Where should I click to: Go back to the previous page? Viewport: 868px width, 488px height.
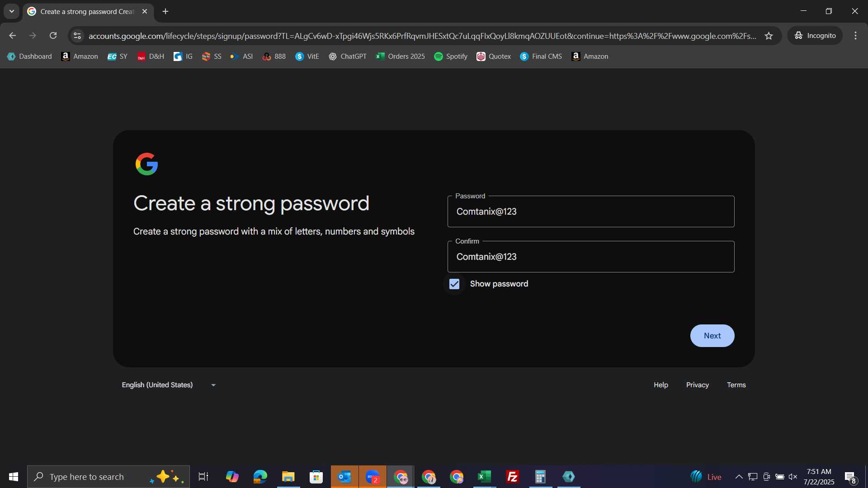tap(12, 36)
